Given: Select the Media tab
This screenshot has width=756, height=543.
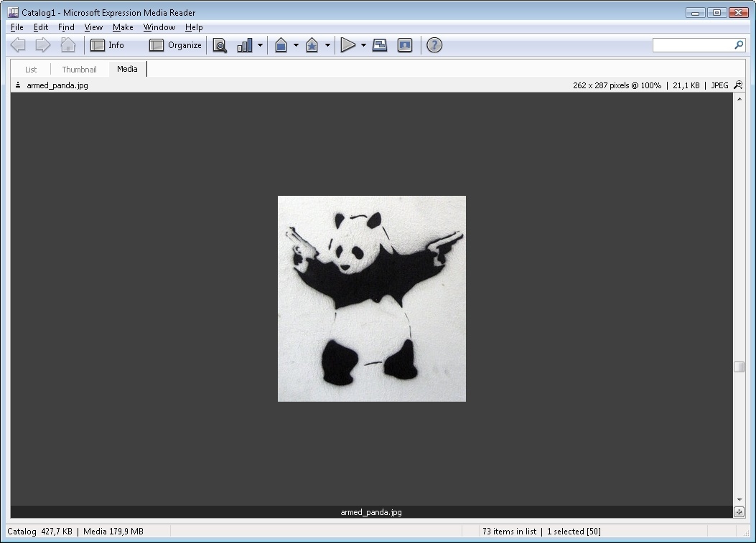Looking at the screenshot, I should click(127, 69).
